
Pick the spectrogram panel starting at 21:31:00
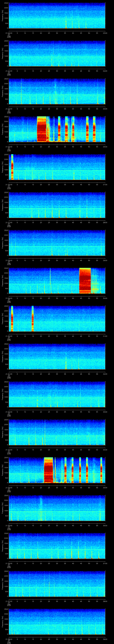(x=57, y=357)
